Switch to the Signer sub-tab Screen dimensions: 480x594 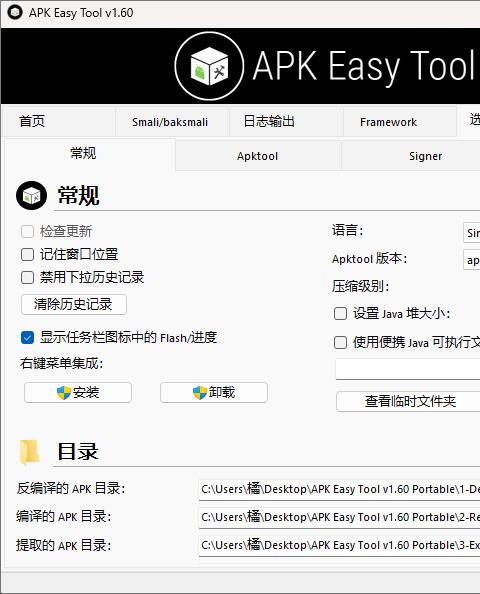pyautogui.click(x=411, y=156)
